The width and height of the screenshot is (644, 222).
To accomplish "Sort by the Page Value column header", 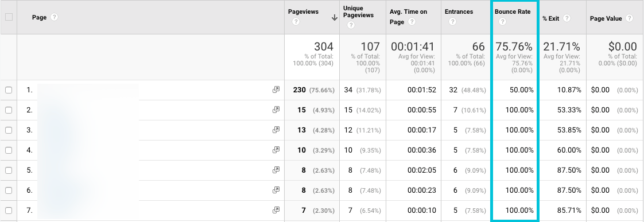I will [606, 18].
